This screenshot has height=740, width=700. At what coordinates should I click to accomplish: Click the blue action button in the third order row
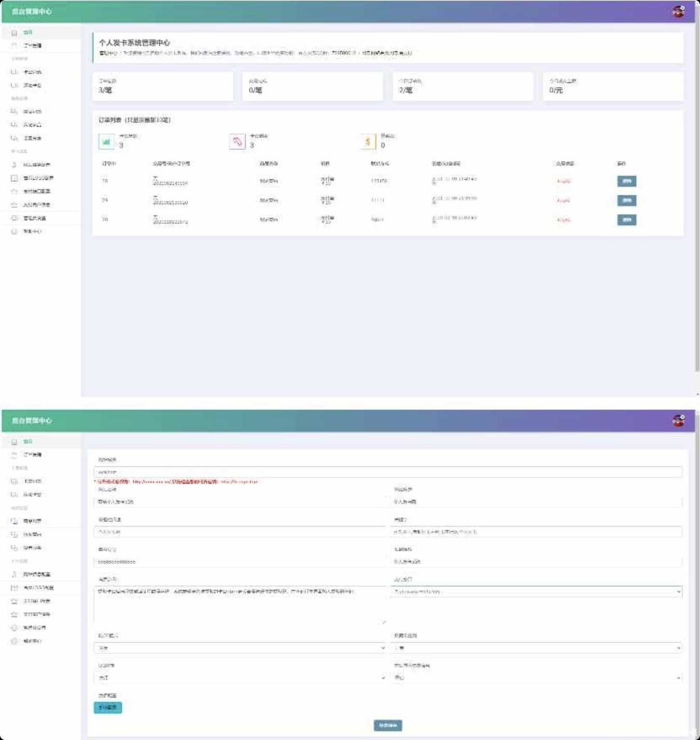click(x=626, y=220)
